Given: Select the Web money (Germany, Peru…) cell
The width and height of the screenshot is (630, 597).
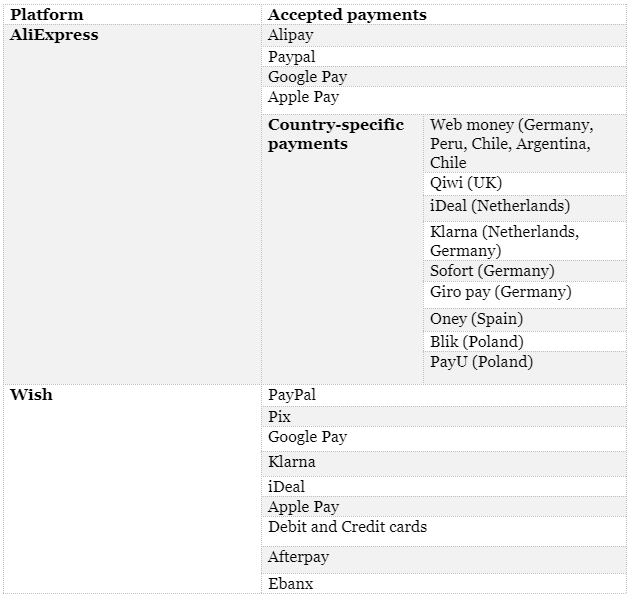Looking at the screenshot, I should (x=511, y=143).
